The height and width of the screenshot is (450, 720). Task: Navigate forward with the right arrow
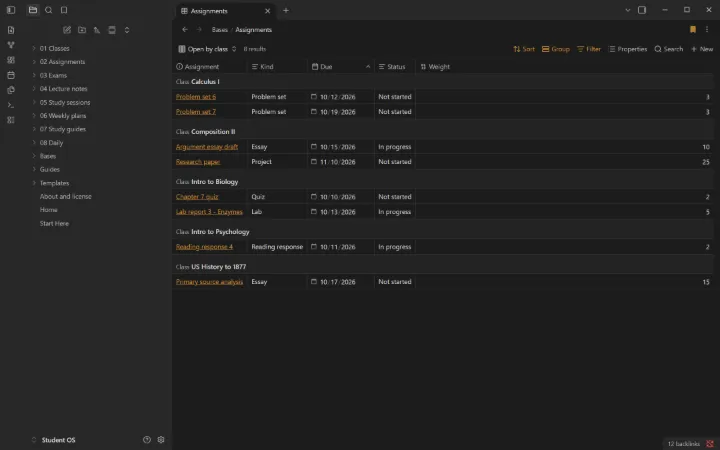click(x=199, y=29)
